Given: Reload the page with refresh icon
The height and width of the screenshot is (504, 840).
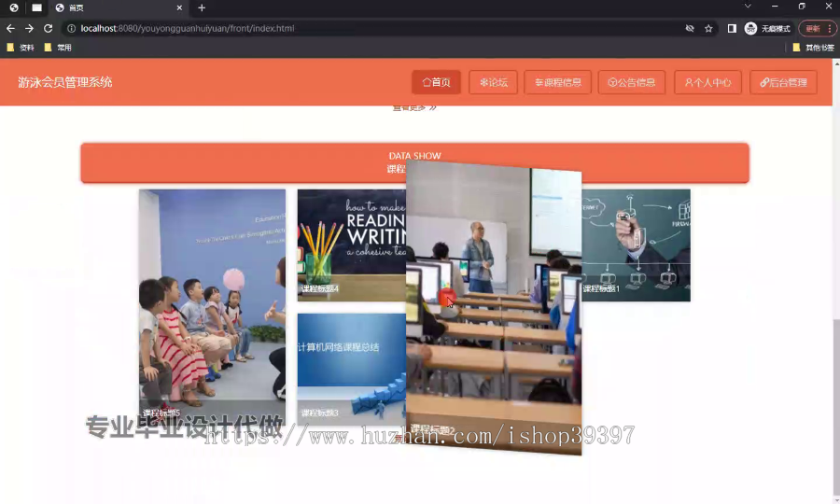Looking at the screenshot, I should 49,28.
